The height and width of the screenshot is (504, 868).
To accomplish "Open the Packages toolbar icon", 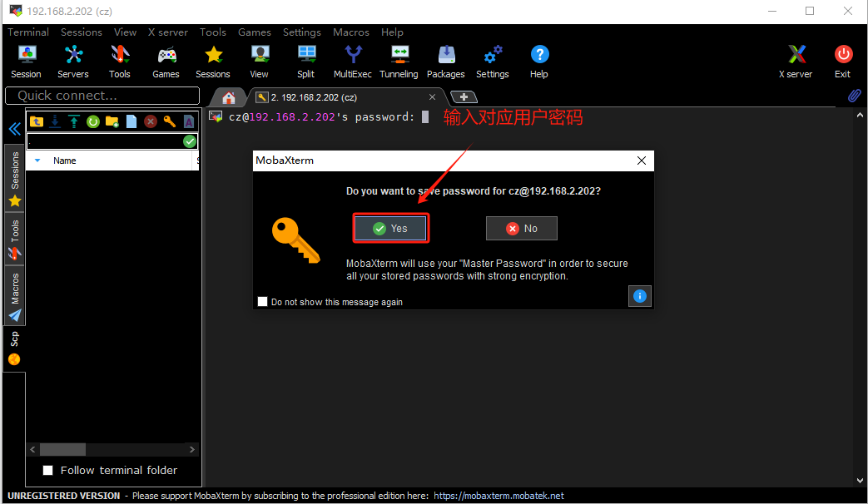I will [x=445, y=62].
